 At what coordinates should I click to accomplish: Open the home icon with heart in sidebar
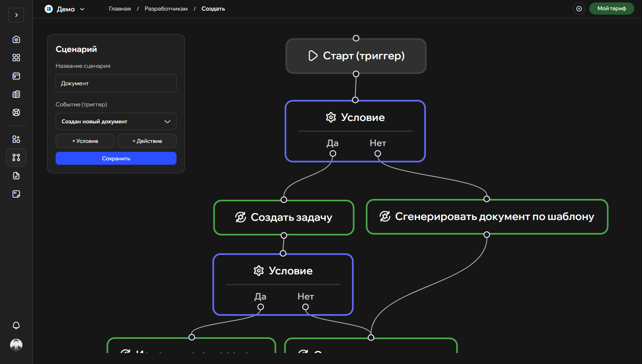point(16,39)
